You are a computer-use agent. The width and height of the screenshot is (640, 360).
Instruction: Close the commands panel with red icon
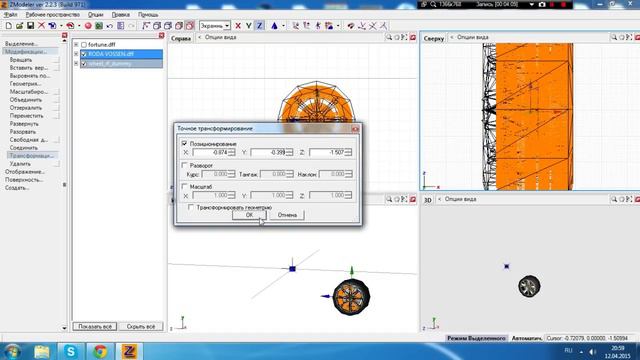pyautogui.click(x=64, y=36)
